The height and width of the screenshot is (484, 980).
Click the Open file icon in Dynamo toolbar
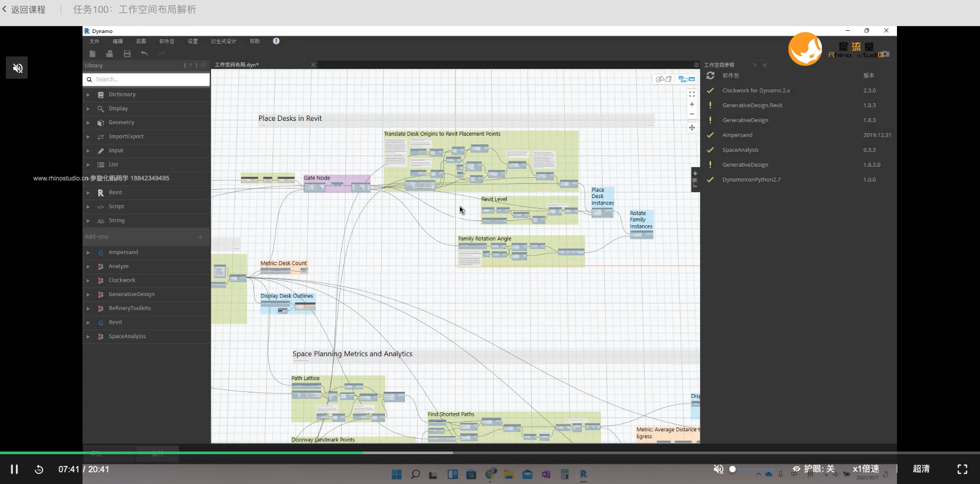tap(110, 54)
